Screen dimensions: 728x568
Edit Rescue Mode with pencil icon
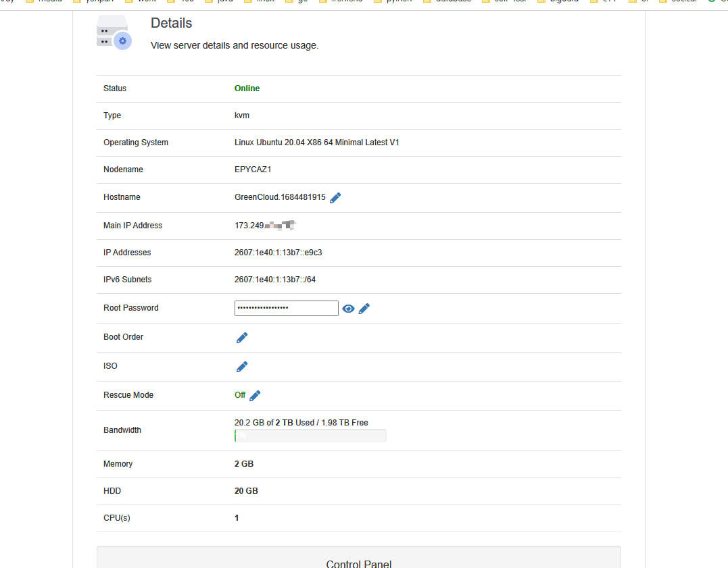pos(255,395)
